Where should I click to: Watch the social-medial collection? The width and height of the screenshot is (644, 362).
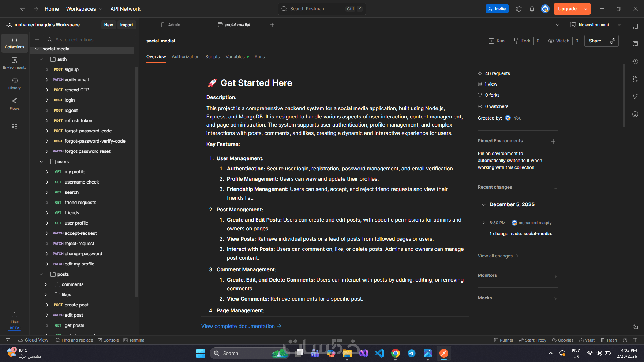[559, 41]
